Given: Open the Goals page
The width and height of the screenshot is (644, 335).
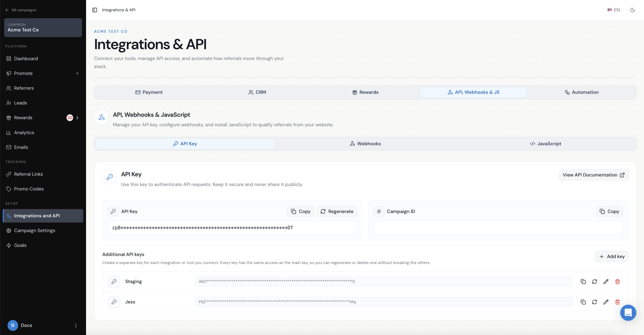Looking at the screenshot, I should 43,245.
